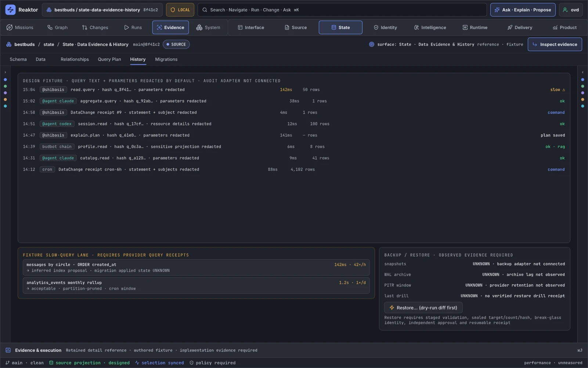Select the messages by circle slow-query card
The height and width of the screenshot is (368, 588).
click(196, 268)
